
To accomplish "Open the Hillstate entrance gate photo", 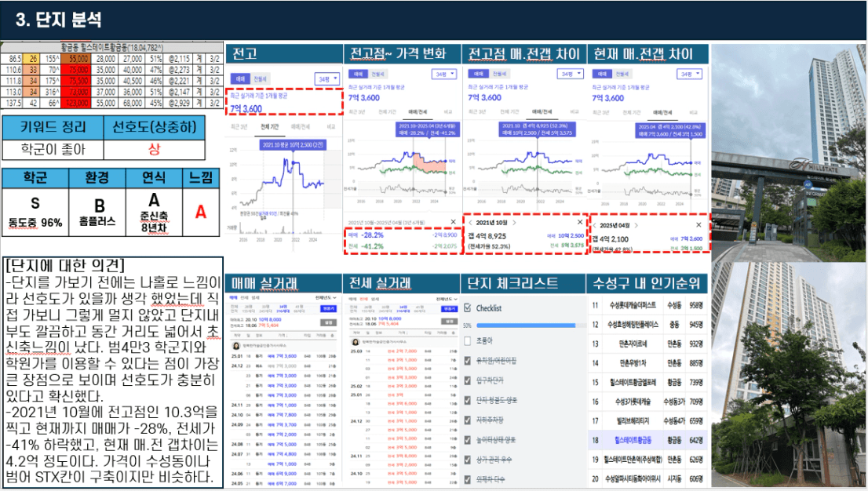I will 788,152.
